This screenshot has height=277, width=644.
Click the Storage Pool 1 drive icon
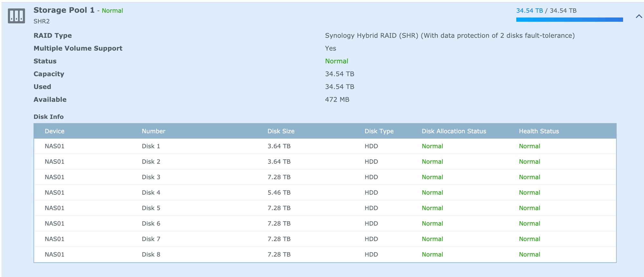pyautogui.click(x=16, y=16)
